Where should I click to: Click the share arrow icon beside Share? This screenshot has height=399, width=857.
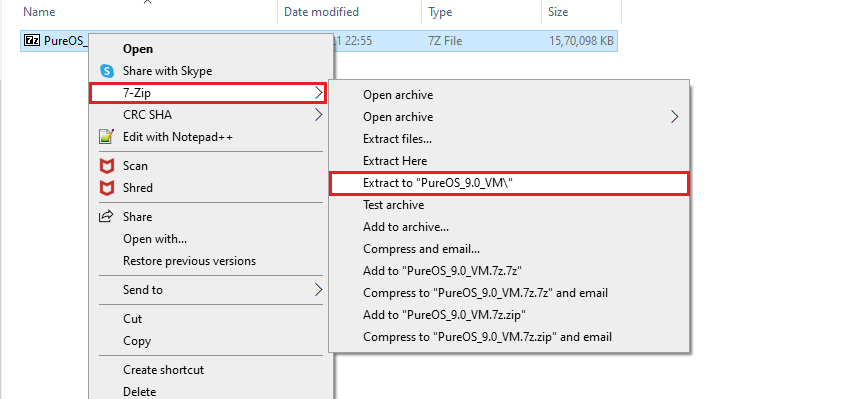pos(106,216)
